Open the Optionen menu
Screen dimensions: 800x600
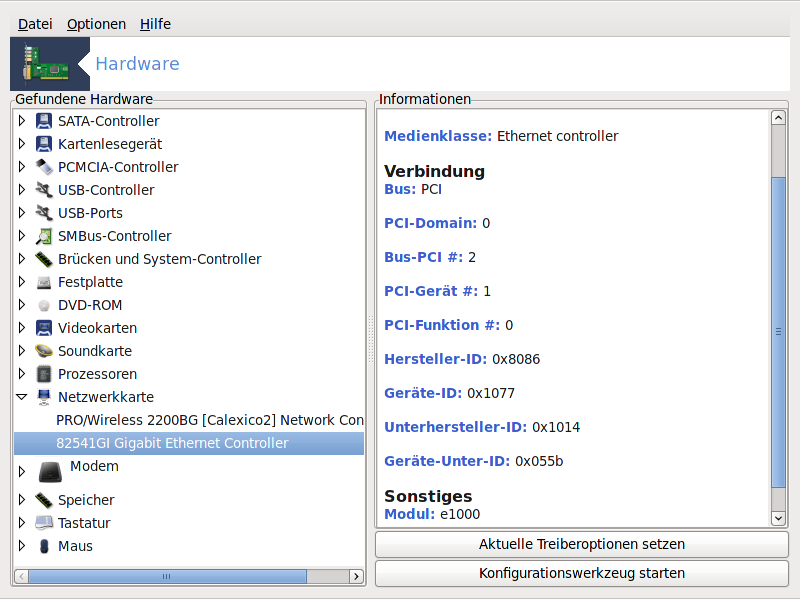(96, 24)
